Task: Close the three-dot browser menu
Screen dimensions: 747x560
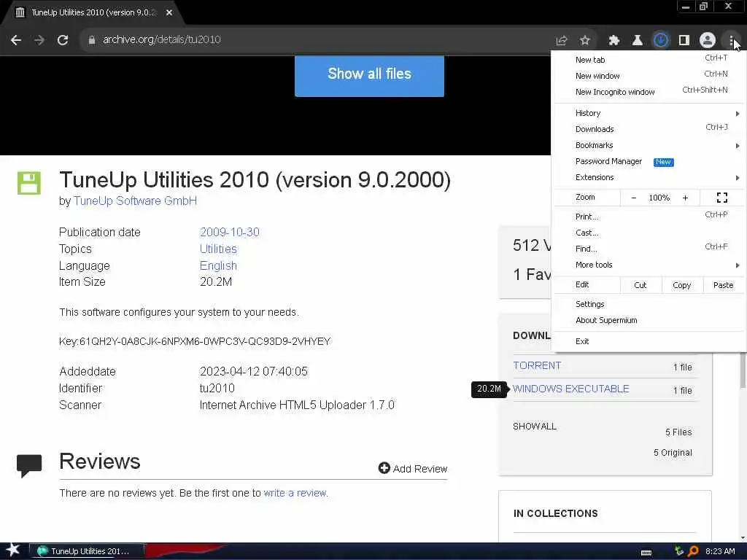Action: click(x=731, y=41)
